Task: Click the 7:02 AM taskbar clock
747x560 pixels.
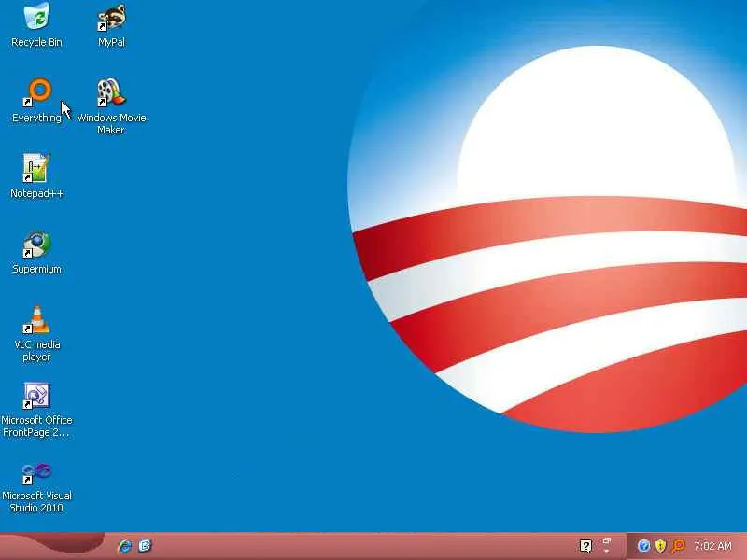Action: 712,546
